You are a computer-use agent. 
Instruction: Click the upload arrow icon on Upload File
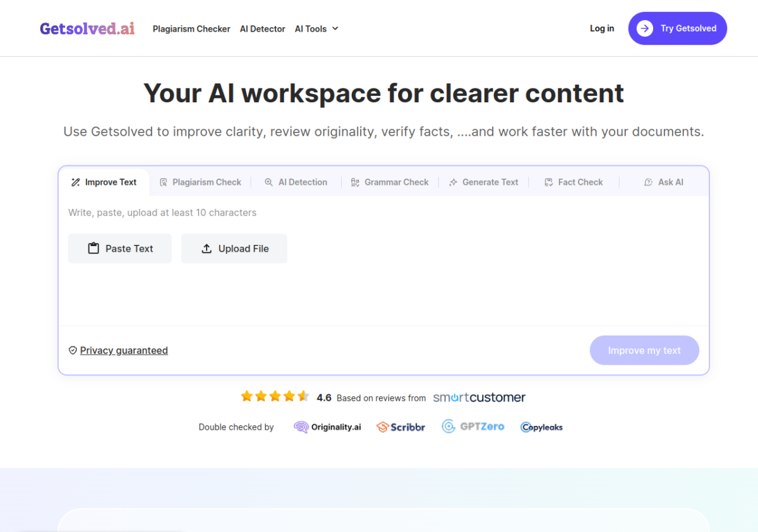click(207, 249)
